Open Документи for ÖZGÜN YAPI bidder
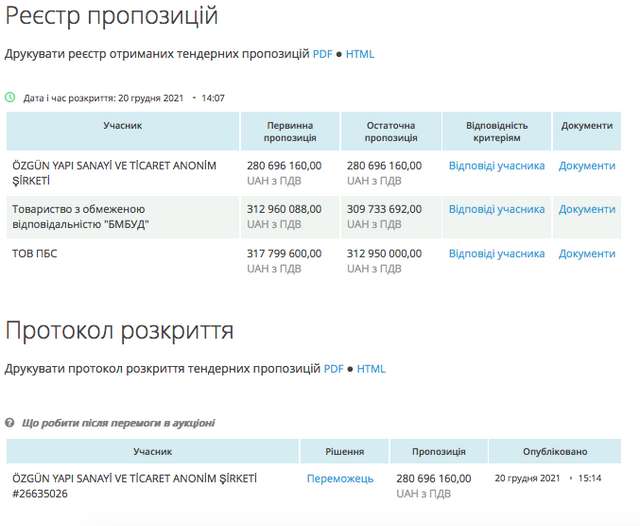 click(587, 166)
